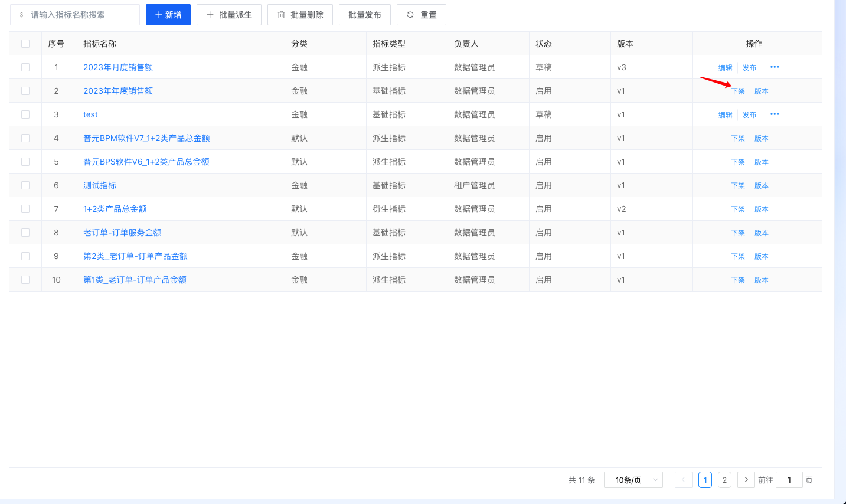Click the refresh icon in 重置

(410, 15)
